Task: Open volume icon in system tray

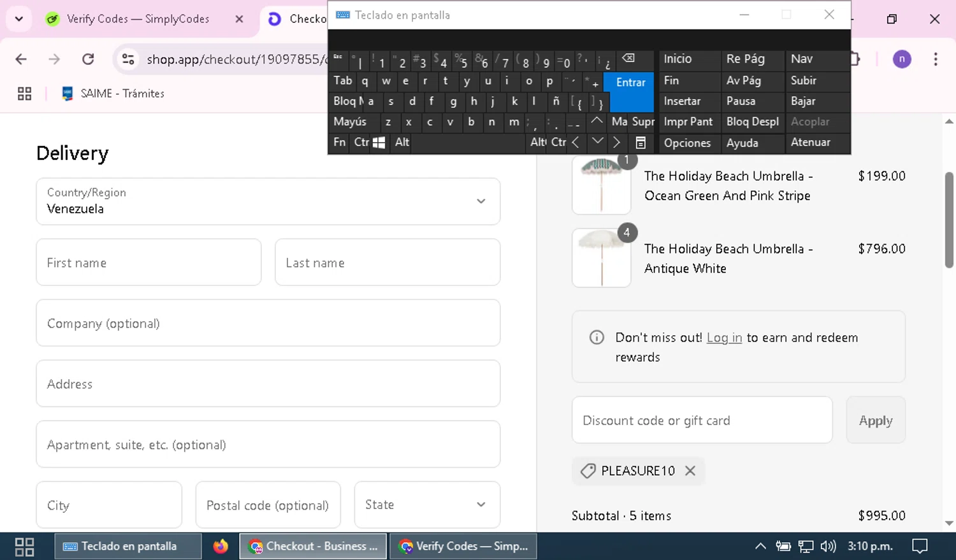Action: tap(829, 547)
